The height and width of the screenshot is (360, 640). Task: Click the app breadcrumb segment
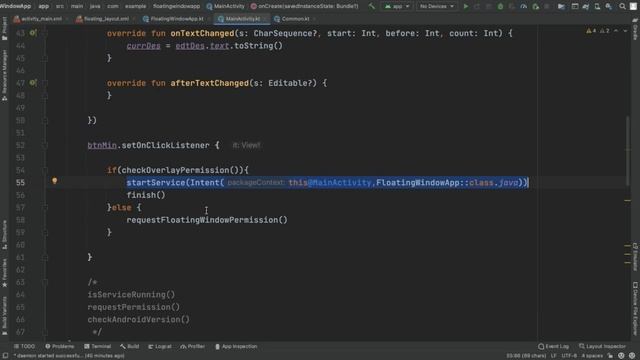43,6
